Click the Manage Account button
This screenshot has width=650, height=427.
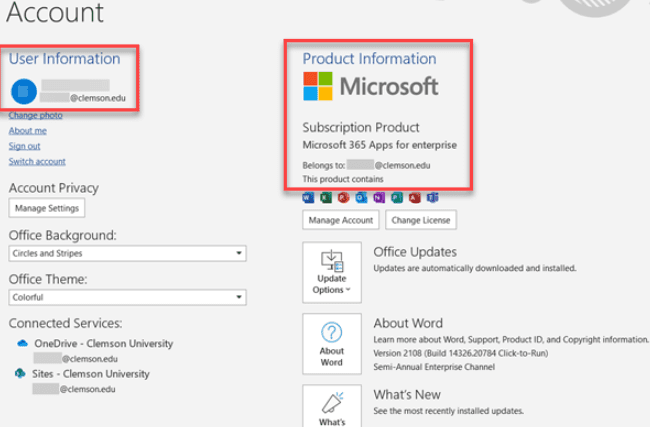[340, 220]
